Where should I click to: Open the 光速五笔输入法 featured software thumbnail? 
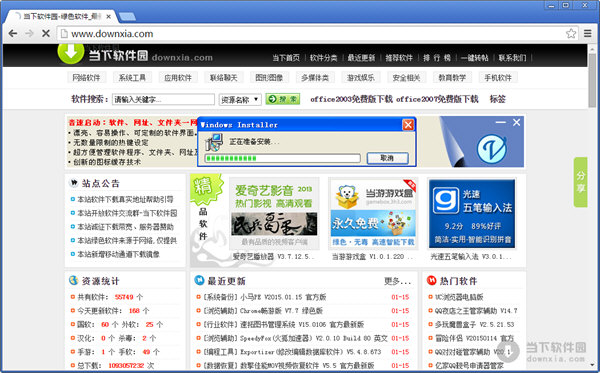click(x=472, y=213)
